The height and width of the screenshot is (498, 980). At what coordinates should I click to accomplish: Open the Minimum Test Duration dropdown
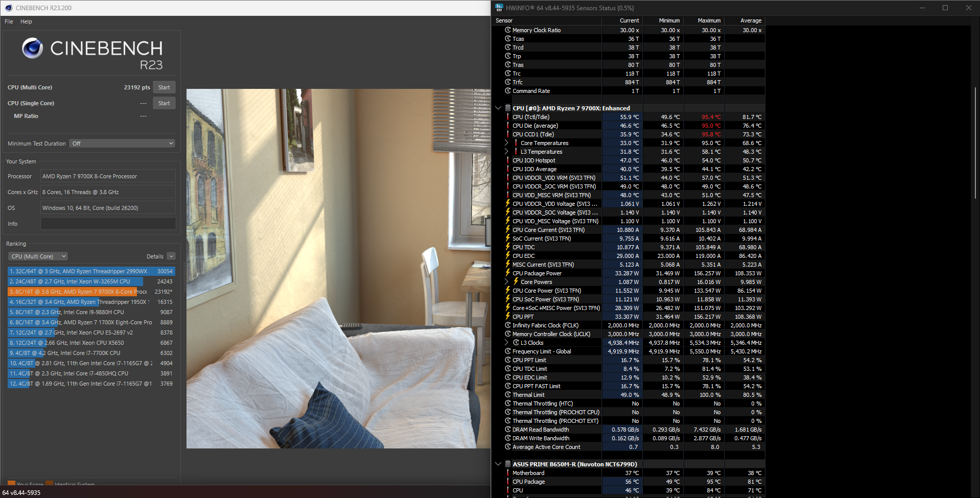tap(123, 144)
